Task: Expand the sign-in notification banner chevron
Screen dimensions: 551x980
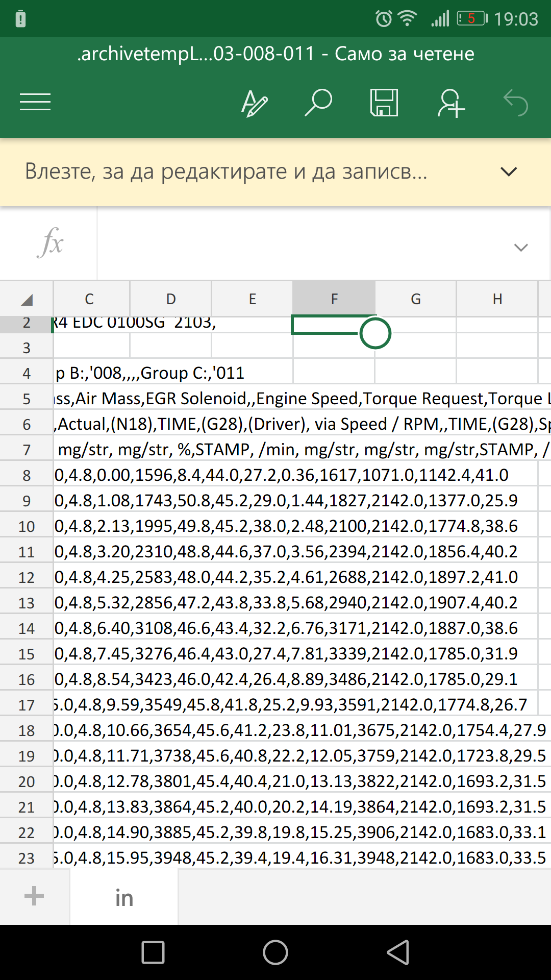Action: (509, 171)
